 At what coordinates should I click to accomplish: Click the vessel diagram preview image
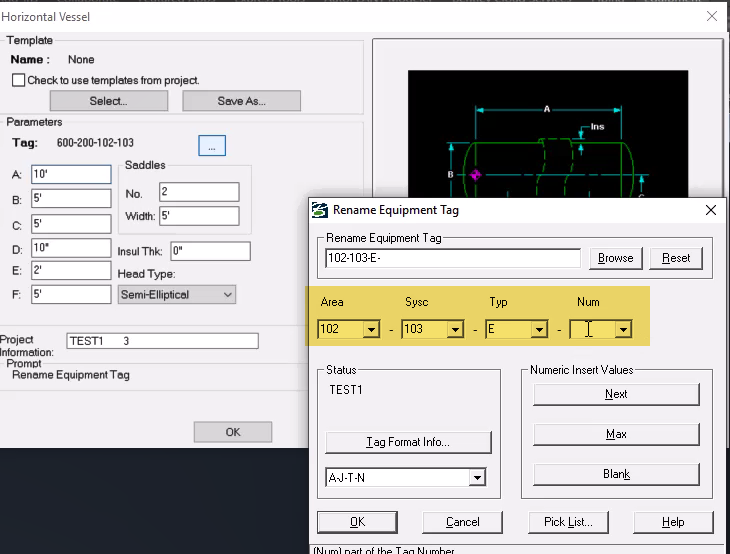(x=548, y=134)
